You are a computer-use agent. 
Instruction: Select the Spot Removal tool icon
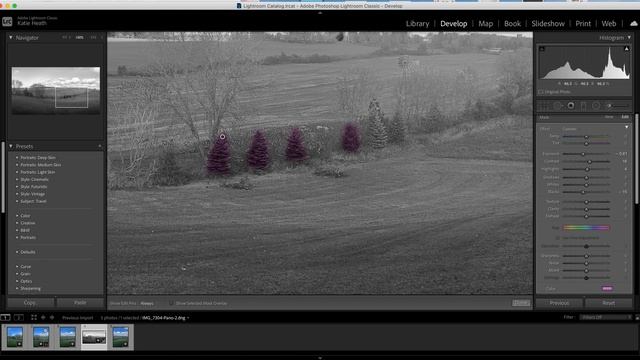point(558,106)
